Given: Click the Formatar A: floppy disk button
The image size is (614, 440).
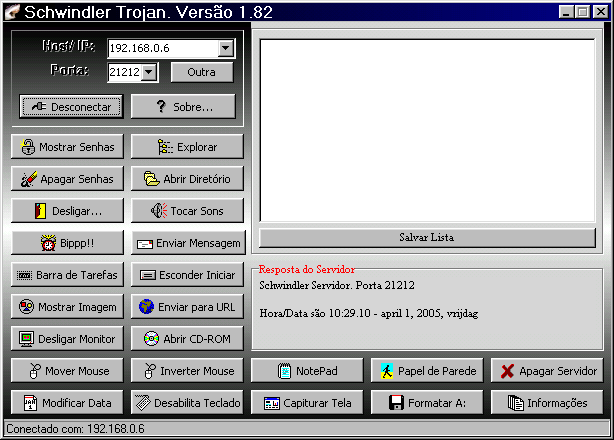Looking at the screenshot, I should point(427,403).
